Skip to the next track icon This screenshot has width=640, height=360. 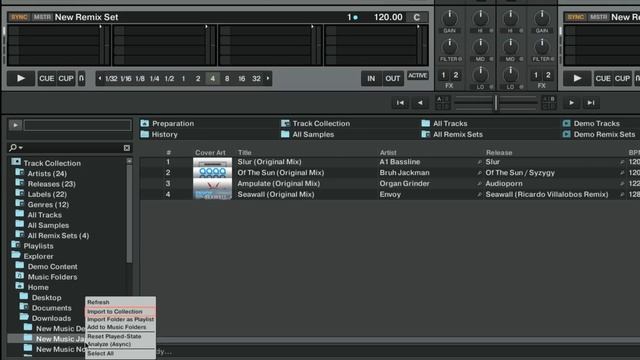tap(591, 103)
